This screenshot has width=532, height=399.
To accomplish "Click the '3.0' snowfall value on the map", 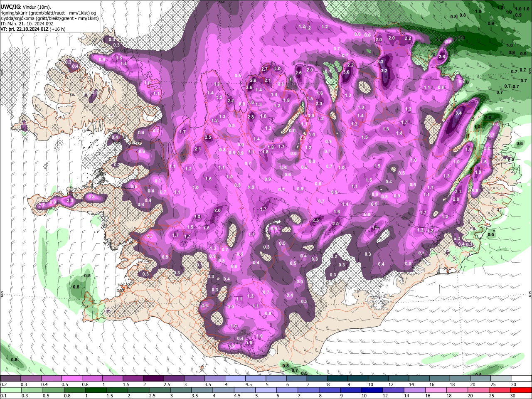I will (x=346, y=72).
